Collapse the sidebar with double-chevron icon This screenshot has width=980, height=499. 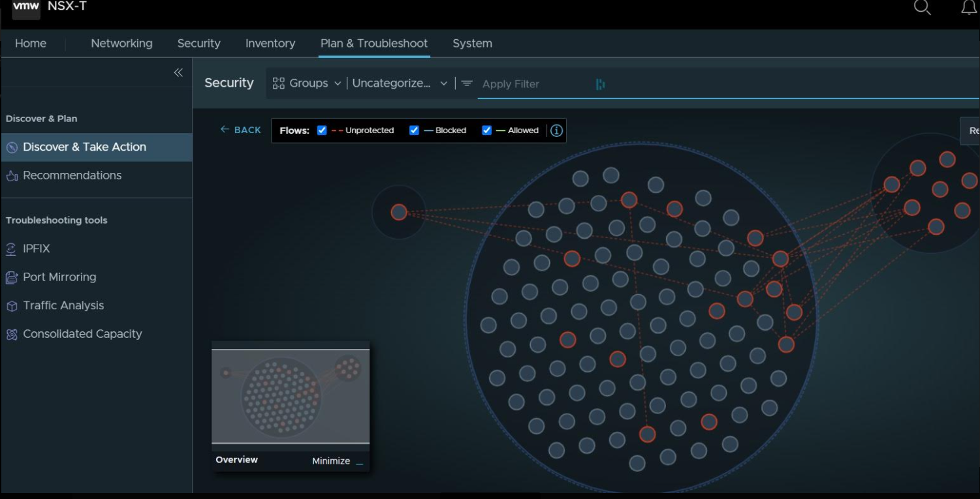tap(178, 72)
